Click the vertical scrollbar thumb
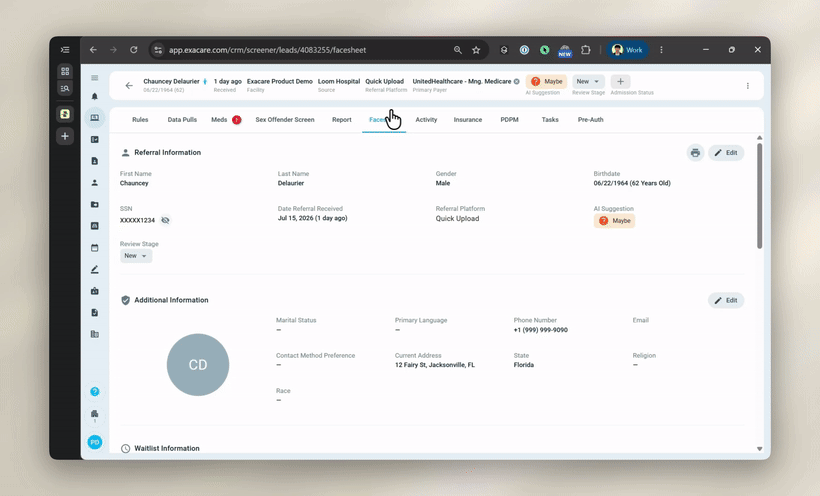Viewport: 820px width, 496px height. click(759, 196)
